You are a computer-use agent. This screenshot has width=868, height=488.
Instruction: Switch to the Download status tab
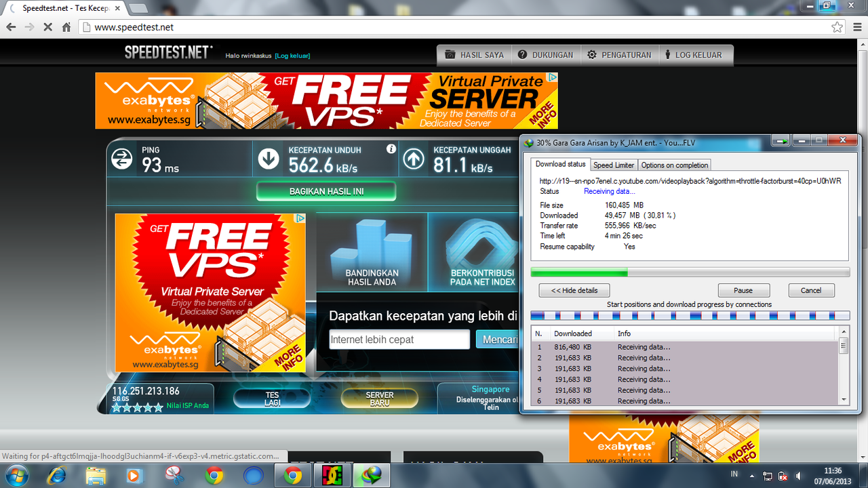(561, 165)
